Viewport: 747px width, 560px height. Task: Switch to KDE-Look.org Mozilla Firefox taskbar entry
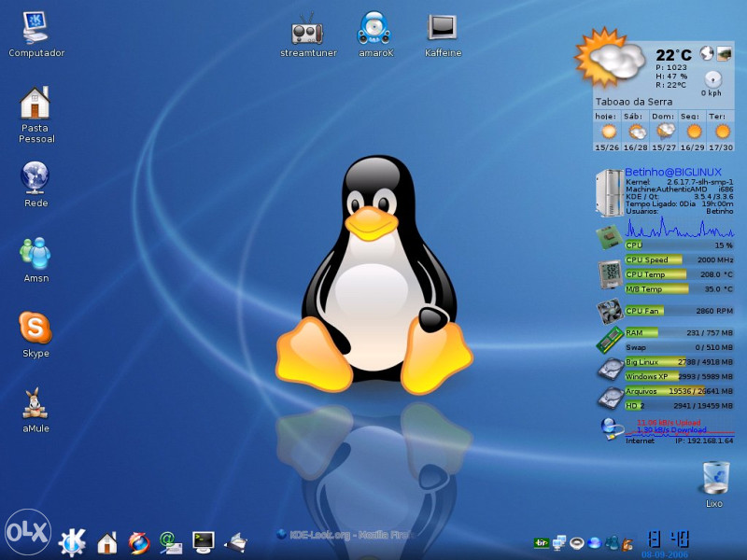click(345, 535)
